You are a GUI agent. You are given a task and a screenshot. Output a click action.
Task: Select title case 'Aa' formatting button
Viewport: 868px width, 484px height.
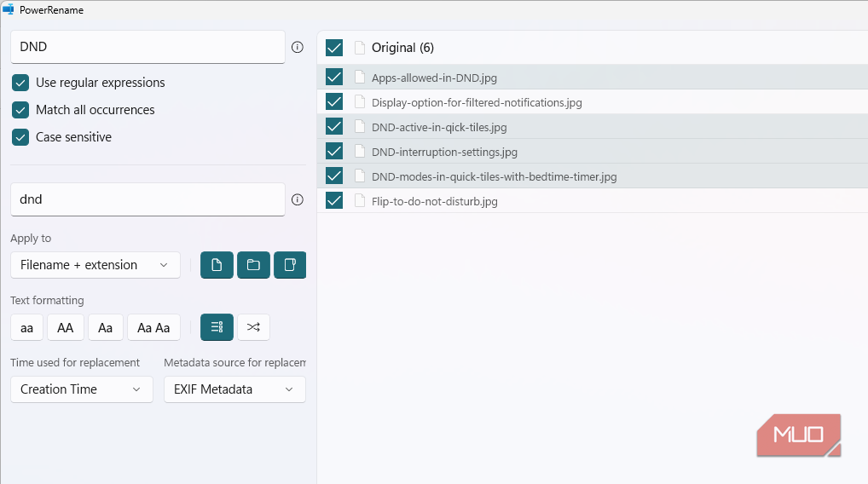[x=105, y=327]
